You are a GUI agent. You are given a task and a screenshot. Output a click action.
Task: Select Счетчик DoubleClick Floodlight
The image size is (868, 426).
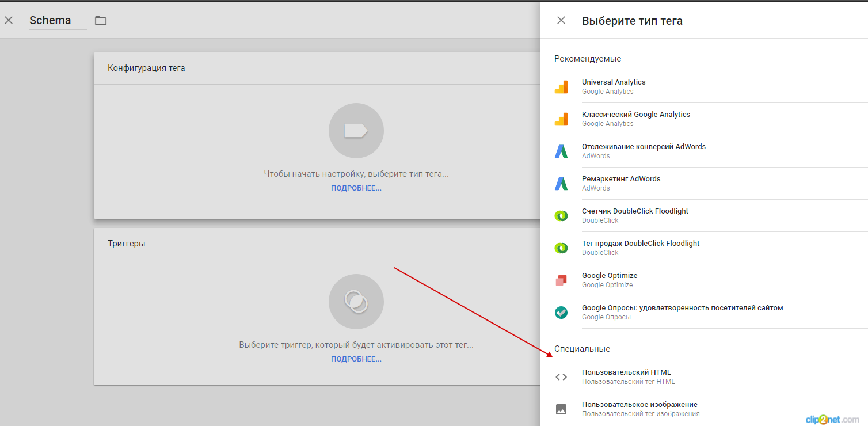coord(711,216)
